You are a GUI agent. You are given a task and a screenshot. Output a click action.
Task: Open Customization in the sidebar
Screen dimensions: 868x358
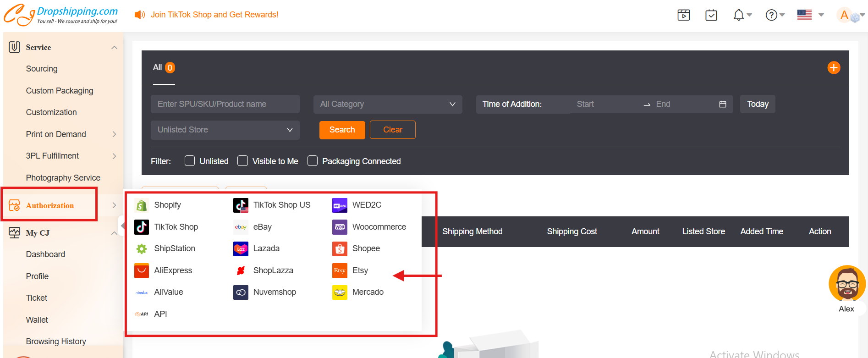pos(51,112)
